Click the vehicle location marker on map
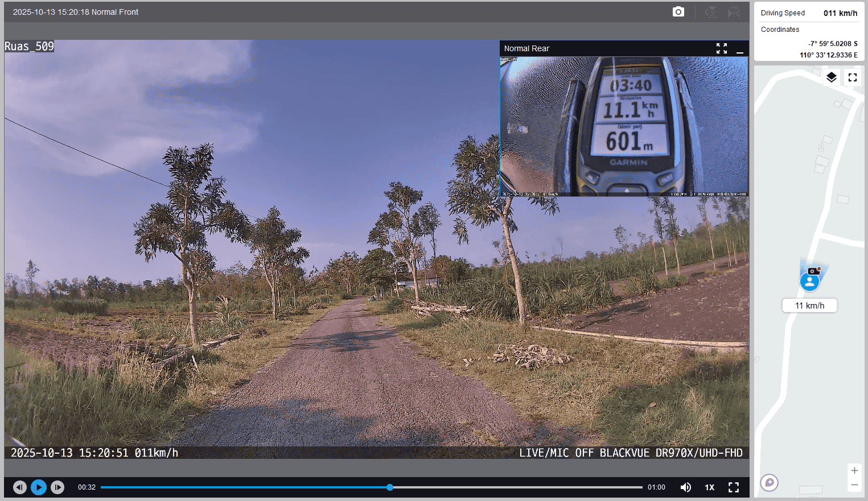 coord(809,281)
